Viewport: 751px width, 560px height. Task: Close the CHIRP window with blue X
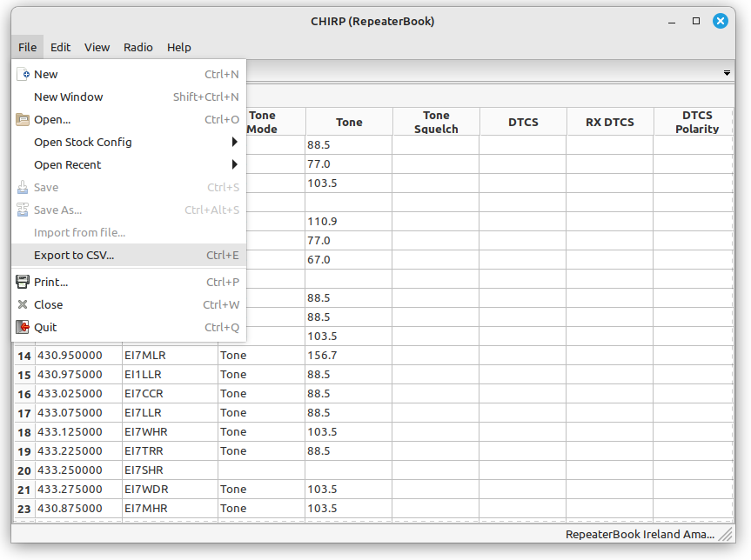(720, 21)
